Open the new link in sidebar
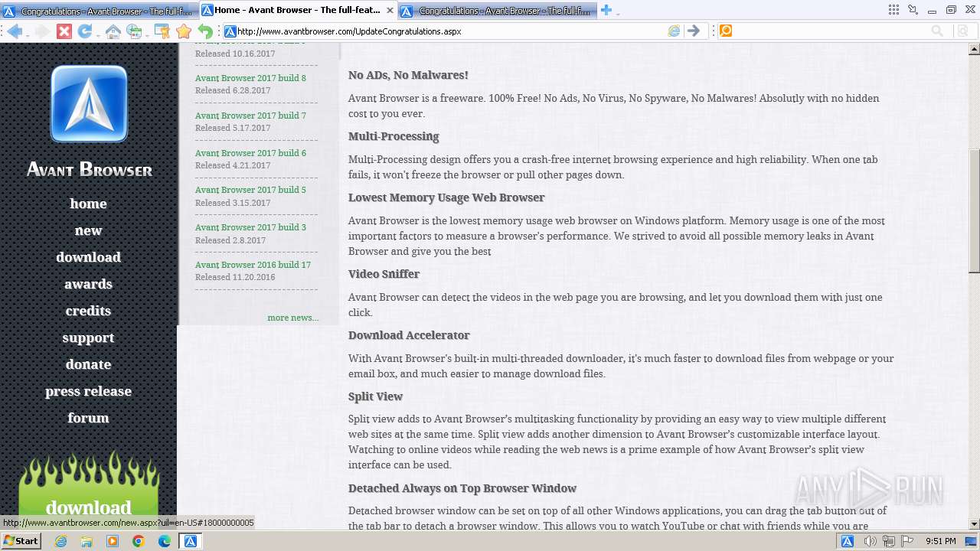Screen dimensions: 980x551 [x=88, y=230]
